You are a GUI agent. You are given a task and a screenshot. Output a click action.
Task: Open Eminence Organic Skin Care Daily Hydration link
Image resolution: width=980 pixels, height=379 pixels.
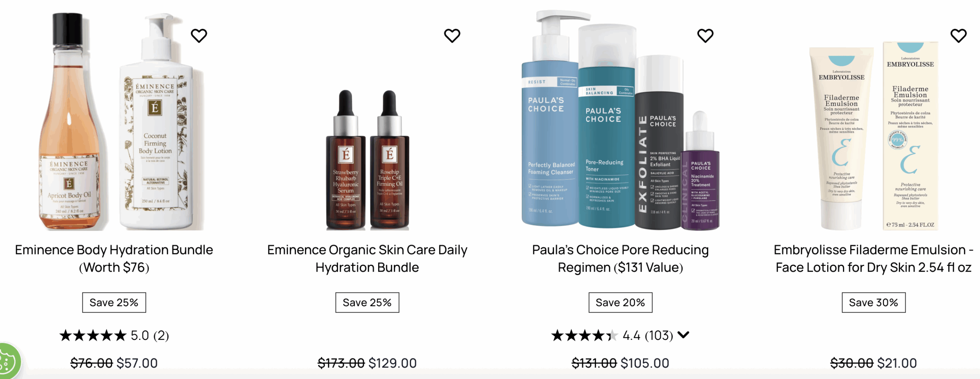(367, 259)
